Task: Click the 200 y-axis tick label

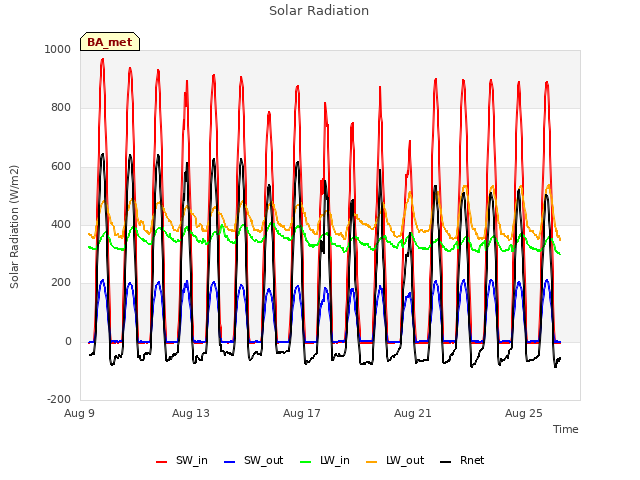Action: (x=61, y=283)
